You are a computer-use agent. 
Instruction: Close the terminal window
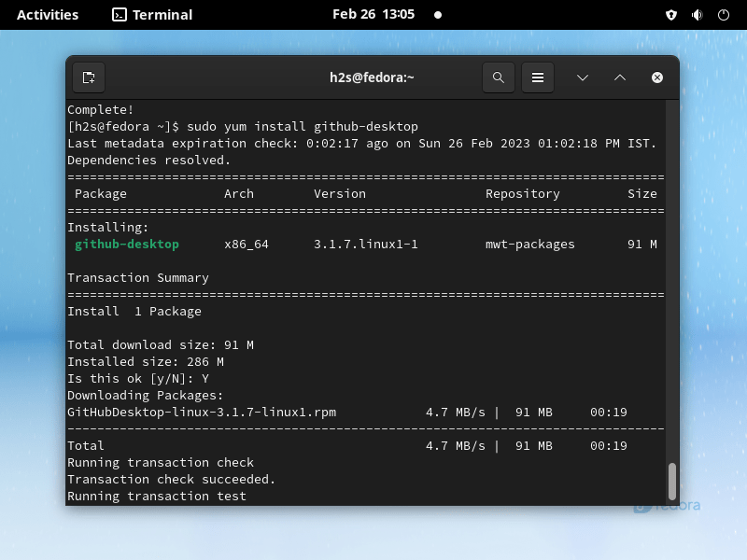coord(656,77)
